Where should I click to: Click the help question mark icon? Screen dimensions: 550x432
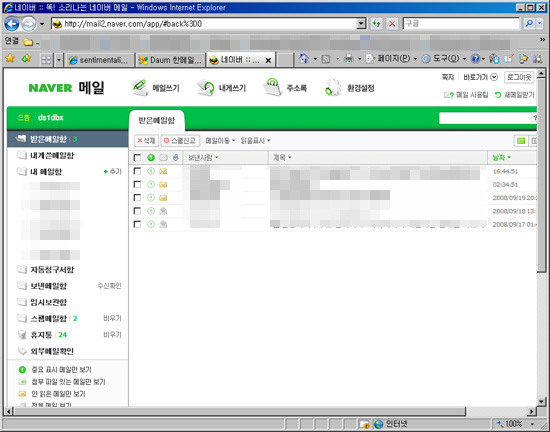click(475, 59)
